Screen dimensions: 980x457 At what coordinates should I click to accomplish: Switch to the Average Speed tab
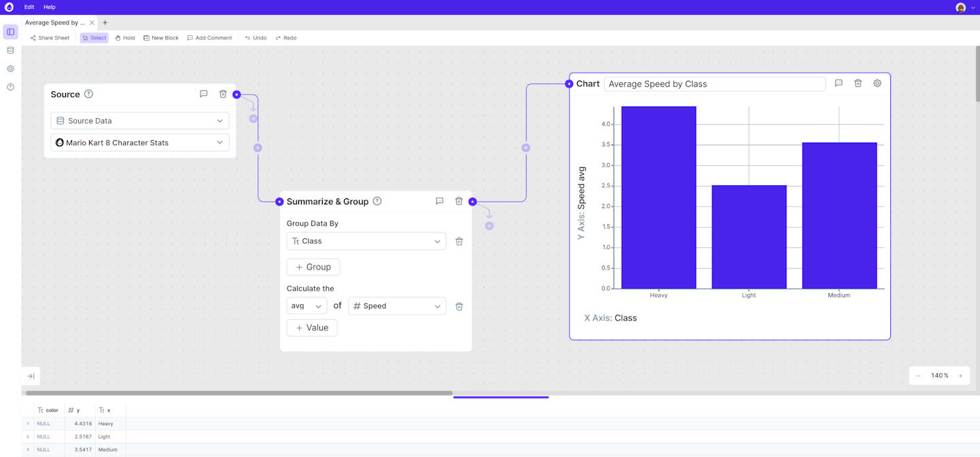pos(54,22)
